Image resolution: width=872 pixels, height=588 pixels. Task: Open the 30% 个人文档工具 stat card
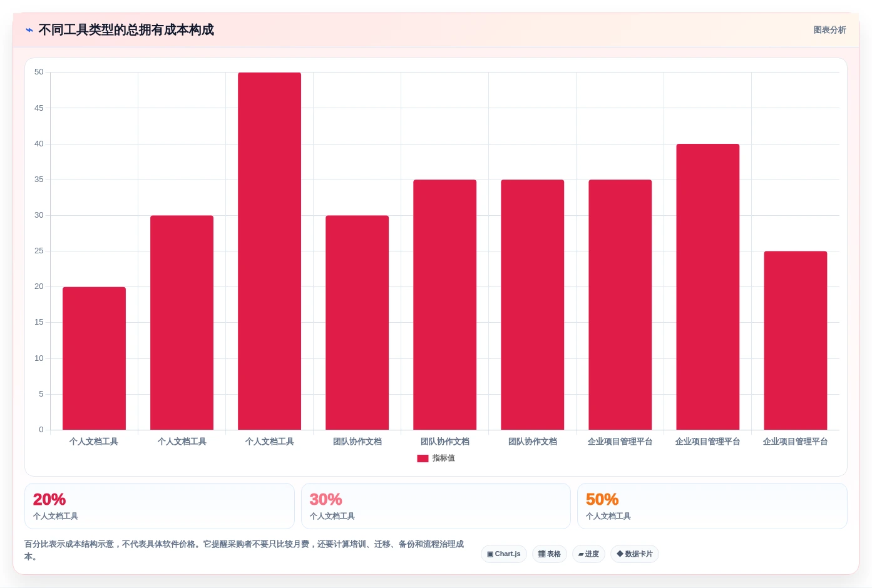(436, 506)
